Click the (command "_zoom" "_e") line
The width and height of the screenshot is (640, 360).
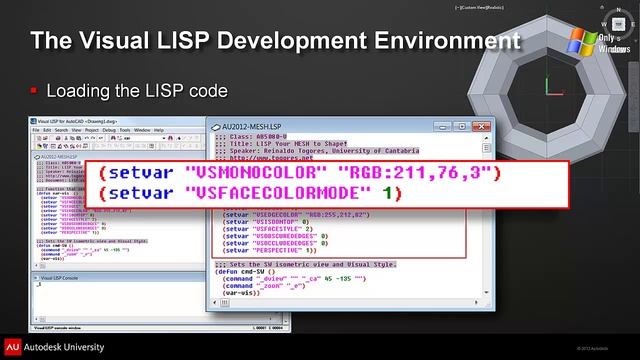click(x=264, y=286)
